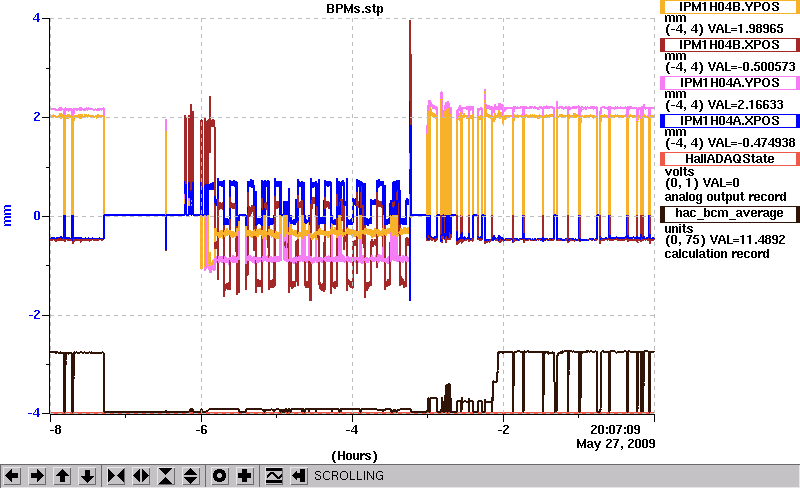
Task: Pan the plot right with the arrow button
Action: click(x=37, y=476)
